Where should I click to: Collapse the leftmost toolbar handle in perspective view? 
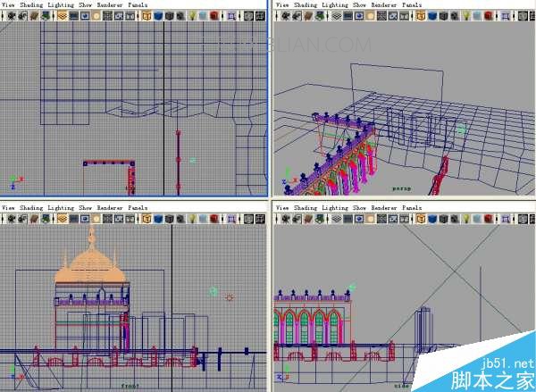pyautogui.click(x=277, y=16)
